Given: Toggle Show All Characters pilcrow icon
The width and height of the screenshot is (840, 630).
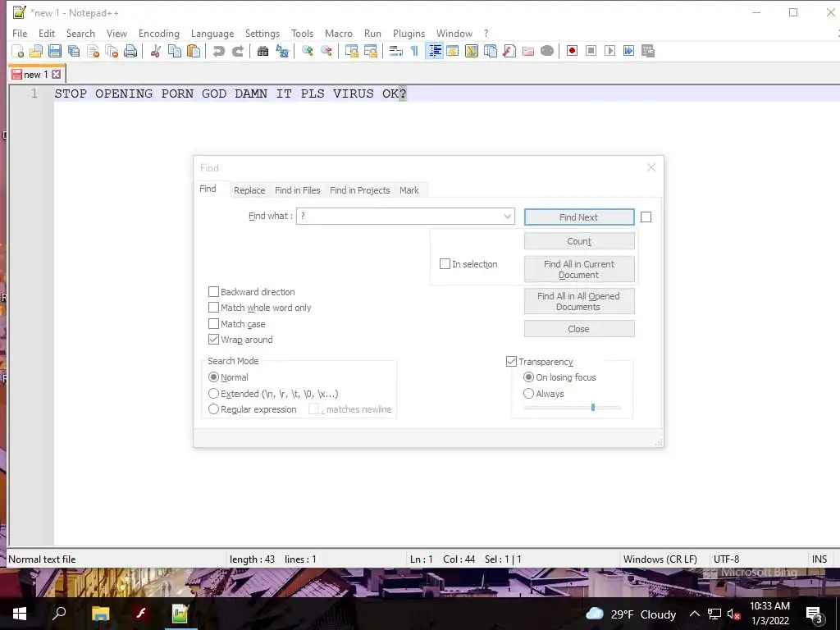Looking at the screenshot, I should 414,51.
